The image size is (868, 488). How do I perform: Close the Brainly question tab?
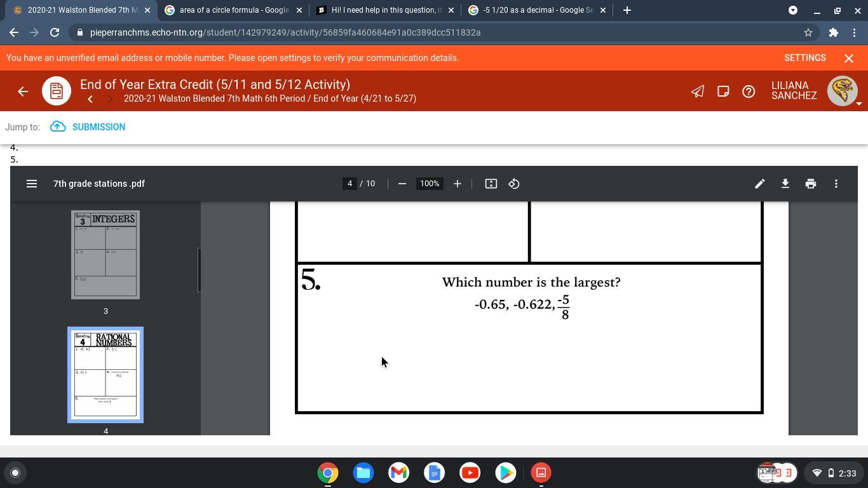tap(451, 10)
